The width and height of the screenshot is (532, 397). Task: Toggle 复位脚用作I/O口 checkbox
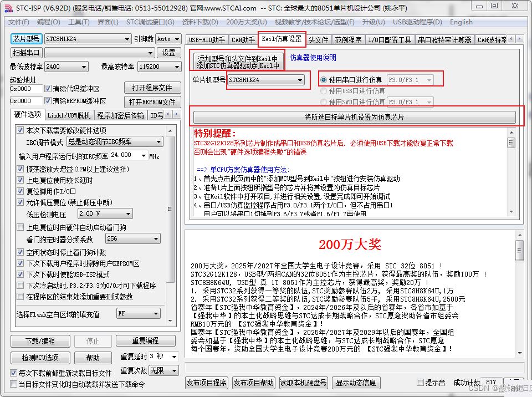[21, 191]
